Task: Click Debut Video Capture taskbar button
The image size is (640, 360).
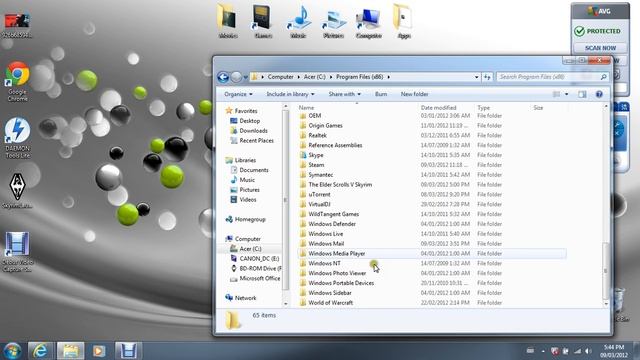Action: pos(128,351)
